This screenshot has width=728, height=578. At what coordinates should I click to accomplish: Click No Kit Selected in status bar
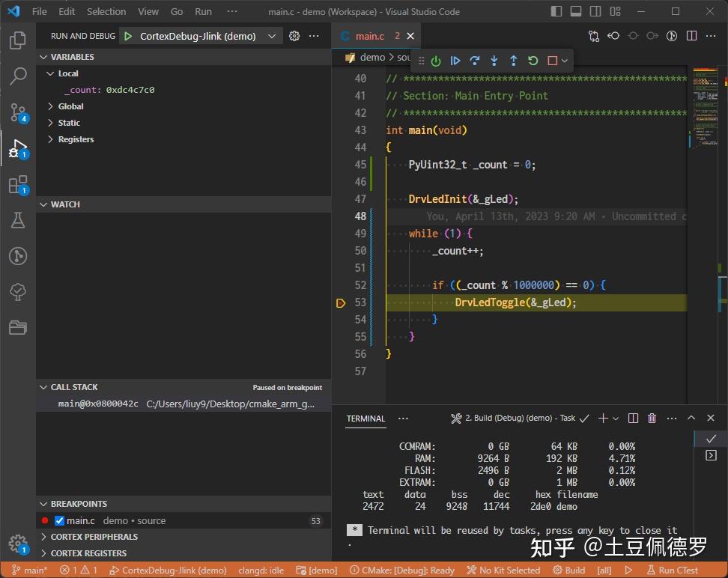pyautogui.click(x=503, y=570)
